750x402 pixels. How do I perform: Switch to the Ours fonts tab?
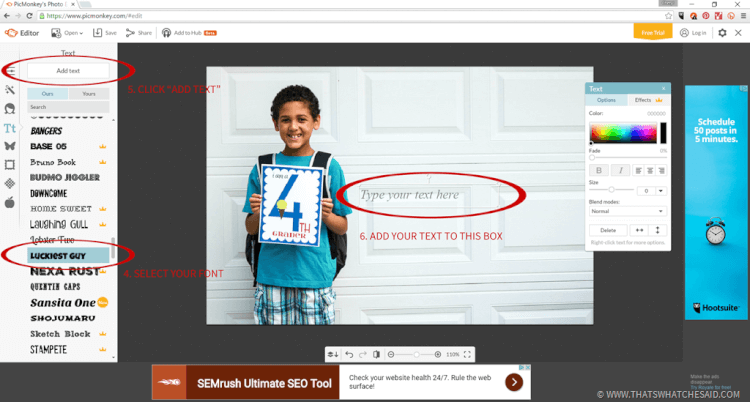click(47, 94)
